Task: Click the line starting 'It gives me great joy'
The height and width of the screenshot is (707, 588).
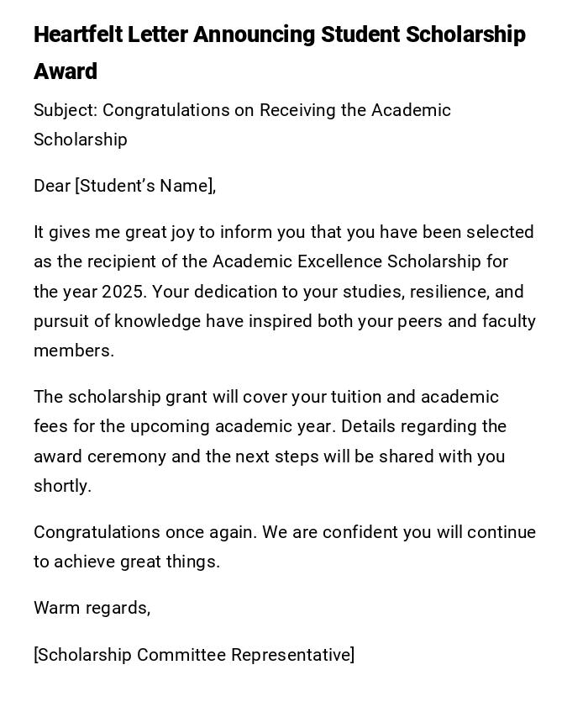Action: (283, 233)
